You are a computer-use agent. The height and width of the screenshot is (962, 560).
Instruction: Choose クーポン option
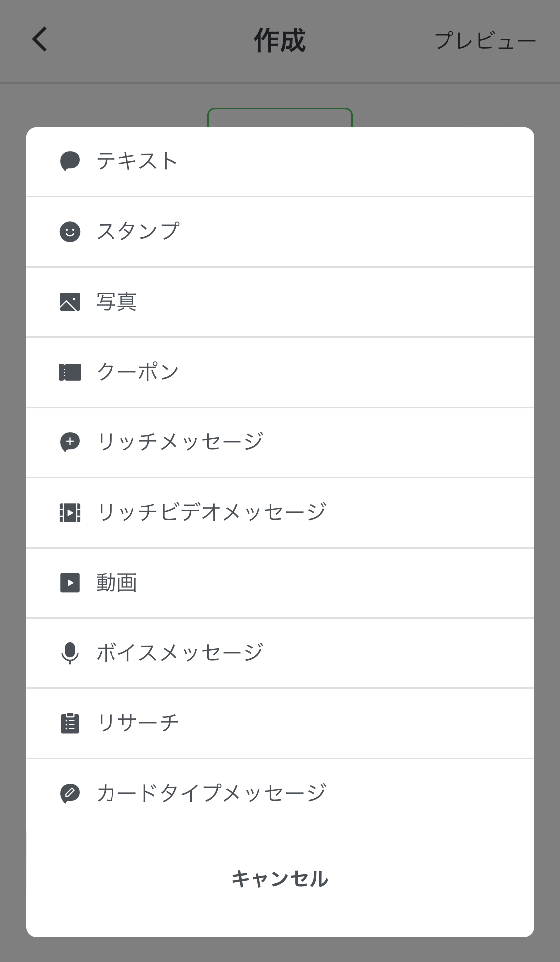pos(138,372)
